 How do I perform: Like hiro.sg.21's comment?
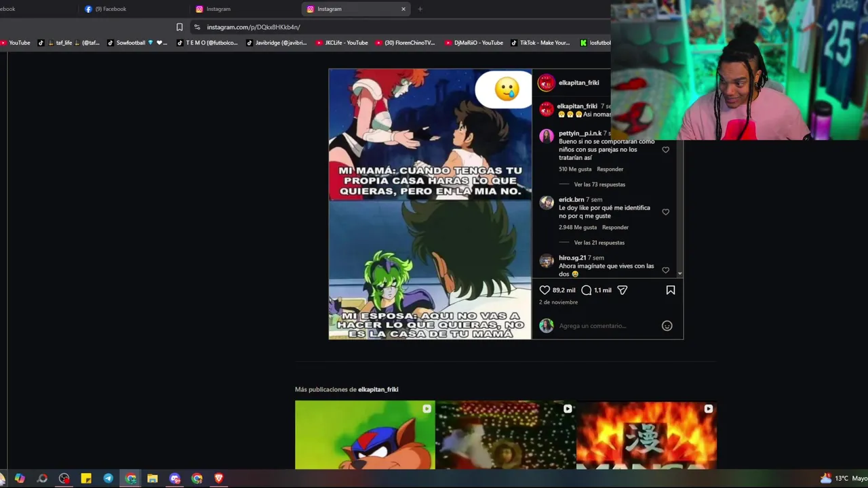(665, 270)
